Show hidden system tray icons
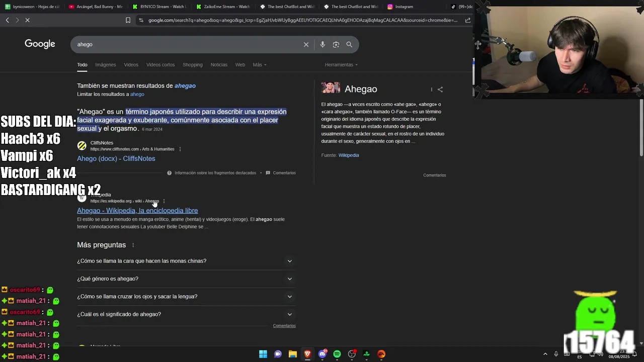This screenshot has width=644, height=362. pyautogui.click(x=545, y=354)
